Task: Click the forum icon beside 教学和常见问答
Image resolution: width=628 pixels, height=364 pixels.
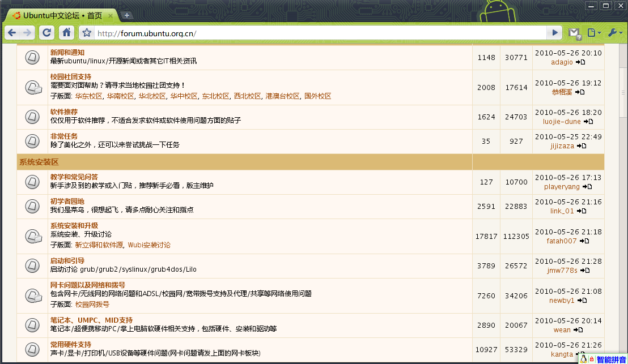Action: tap(32, 182)
